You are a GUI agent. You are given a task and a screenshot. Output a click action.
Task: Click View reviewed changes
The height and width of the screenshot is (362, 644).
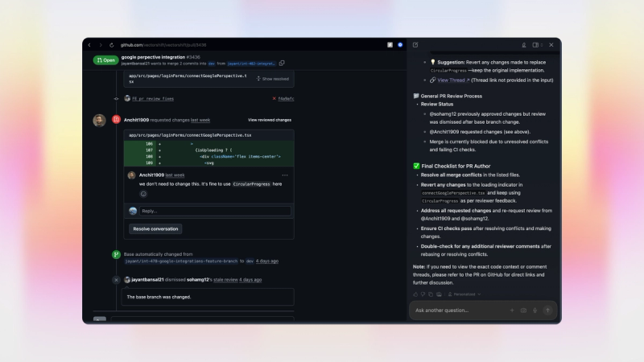[x=270, y=120]
